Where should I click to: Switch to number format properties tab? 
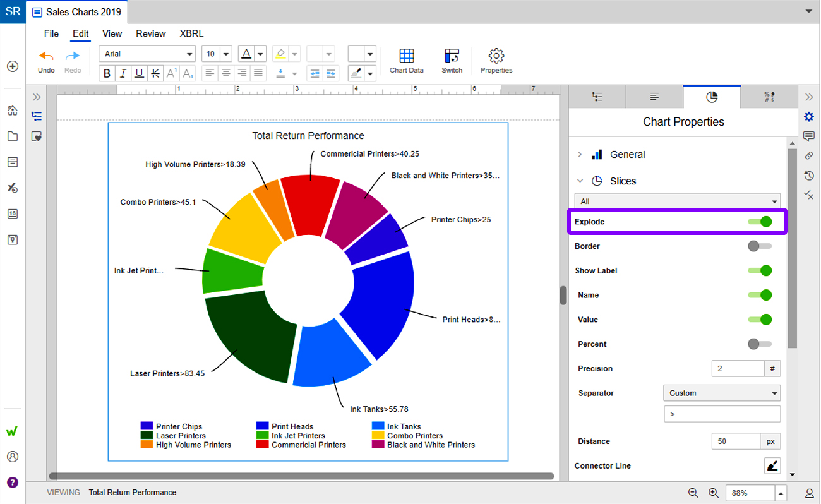(769, 97)
